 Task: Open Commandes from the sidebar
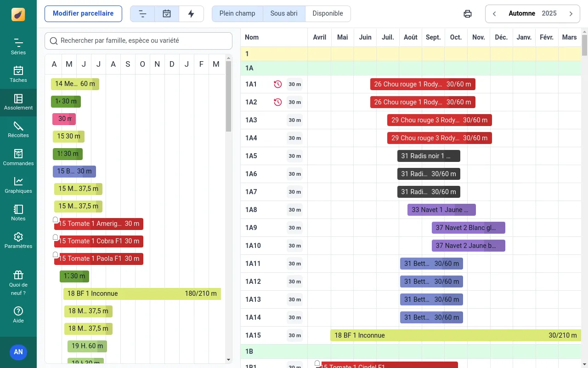pos(18,157)
